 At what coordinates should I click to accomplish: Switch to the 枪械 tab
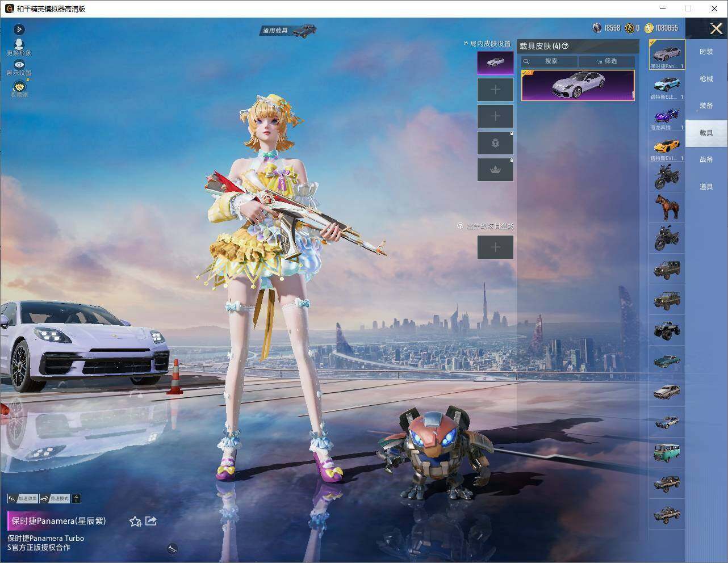click(706, 79)
